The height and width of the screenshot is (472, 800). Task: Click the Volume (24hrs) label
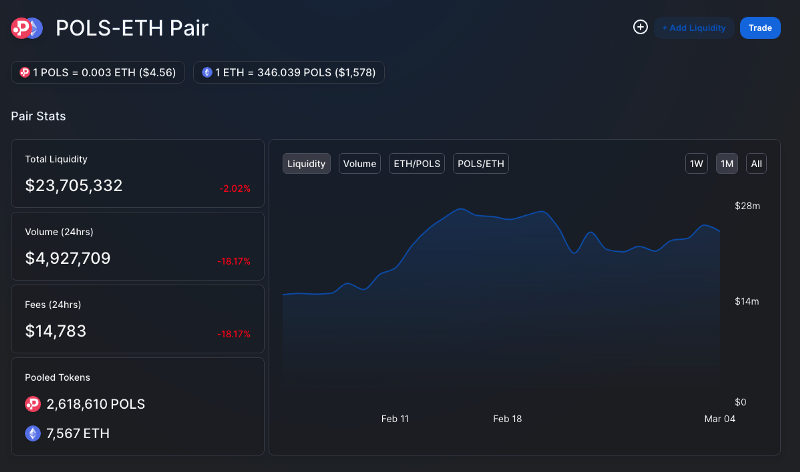coord(59,232)
